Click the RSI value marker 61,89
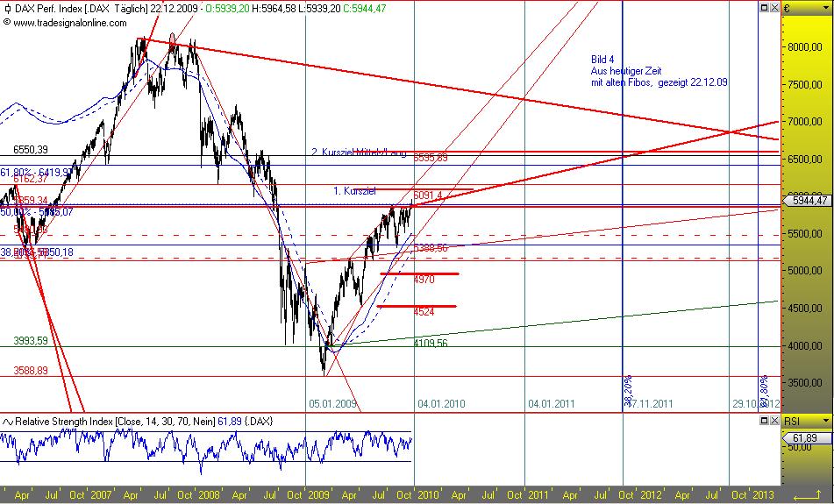Viewport: 834px width, 504px height. (x=805, y=438)
